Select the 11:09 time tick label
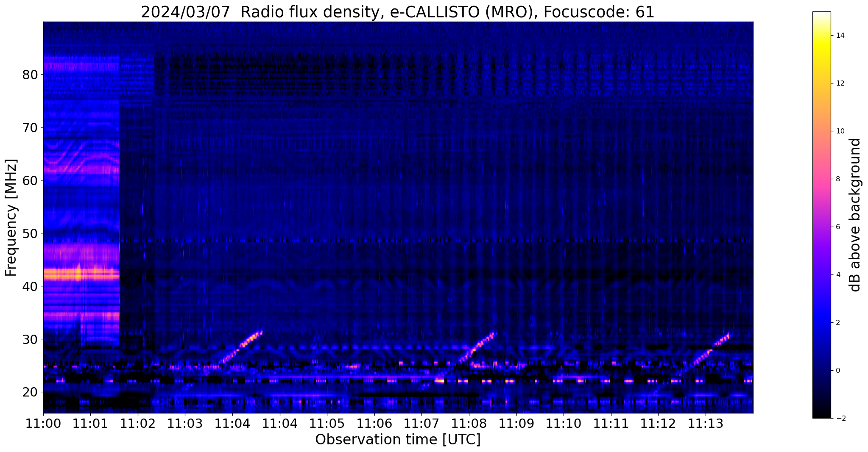The height and width of the screenshot is (452, 868). tap(516, 423)
